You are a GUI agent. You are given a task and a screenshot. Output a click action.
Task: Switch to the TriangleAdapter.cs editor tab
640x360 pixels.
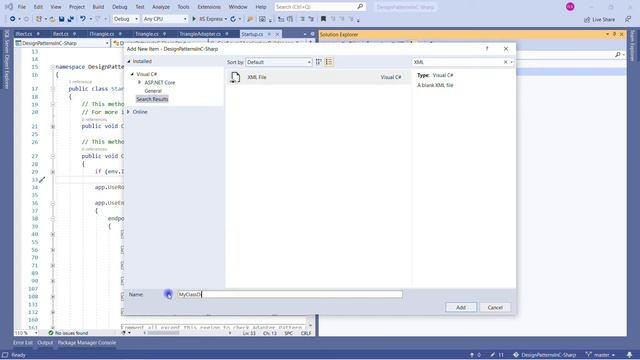click(x=200, y=34)
